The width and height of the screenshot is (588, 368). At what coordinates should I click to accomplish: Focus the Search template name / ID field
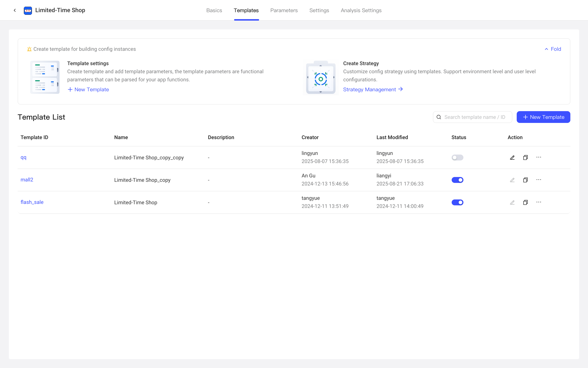tap(472, 117)
